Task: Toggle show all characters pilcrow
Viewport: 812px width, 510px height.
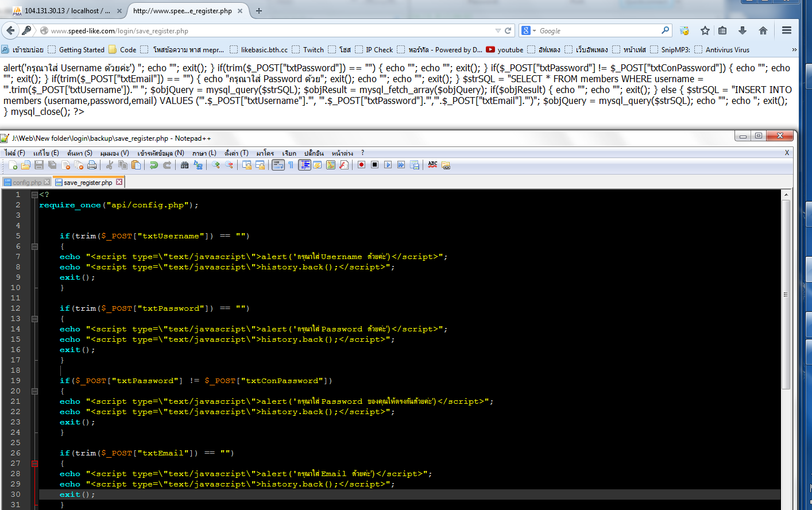Action: click(x=291, y=165)
